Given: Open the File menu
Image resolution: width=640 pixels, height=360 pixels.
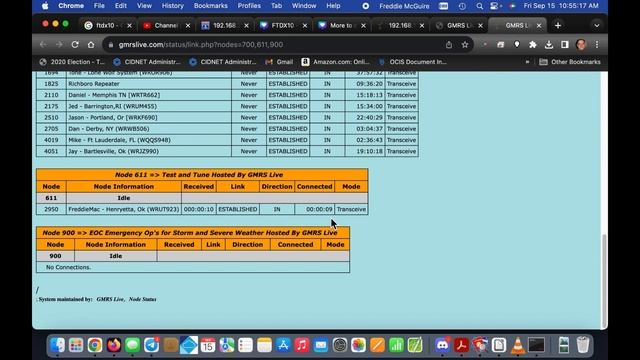Looking at the screenshot, I should 99,6.
